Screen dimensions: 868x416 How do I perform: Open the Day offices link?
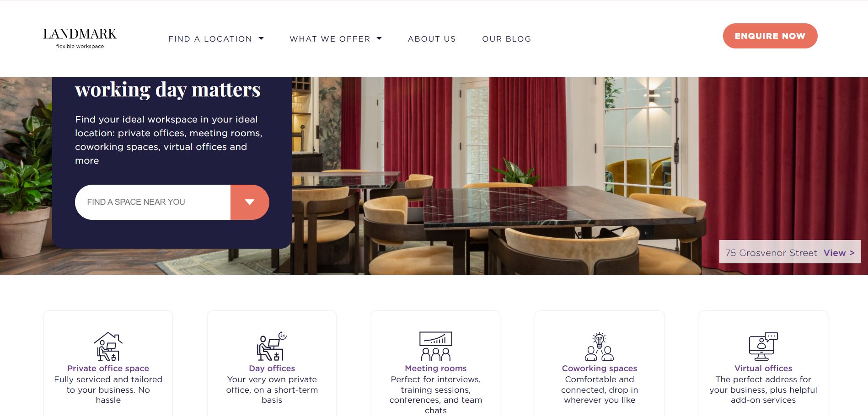[x=272, y=368]
